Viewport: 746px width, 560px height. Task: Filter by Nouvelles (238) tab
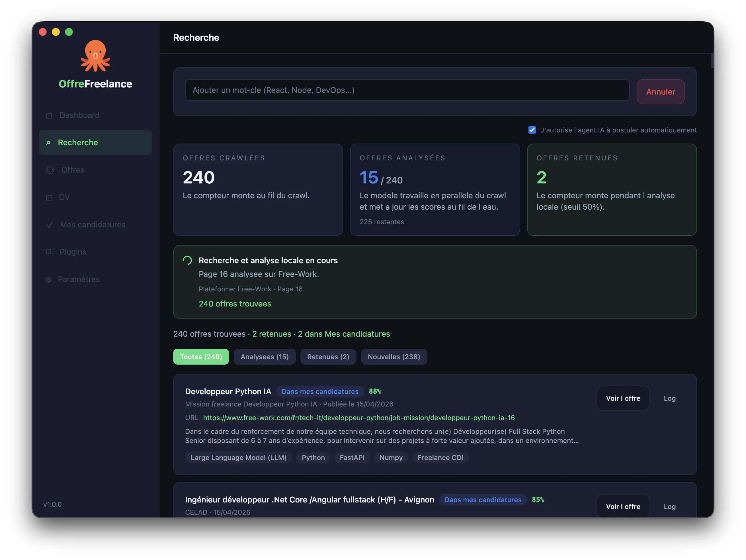coord(394,357)
